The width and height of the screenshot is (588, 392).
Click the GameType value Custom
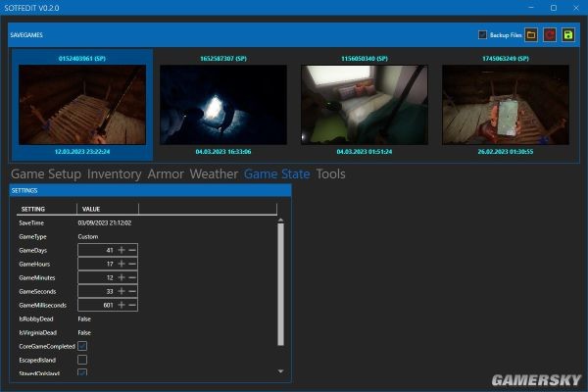[x=88, y=237]
